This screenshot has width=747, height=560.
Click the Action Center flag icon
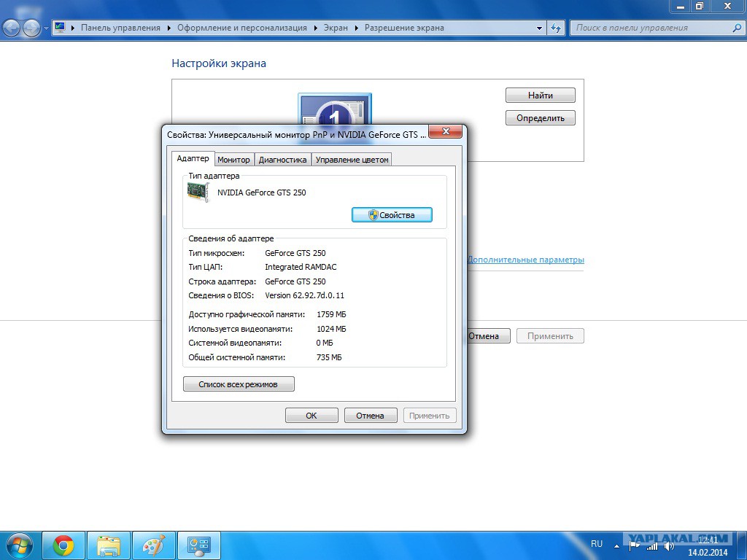pos(634,545)
